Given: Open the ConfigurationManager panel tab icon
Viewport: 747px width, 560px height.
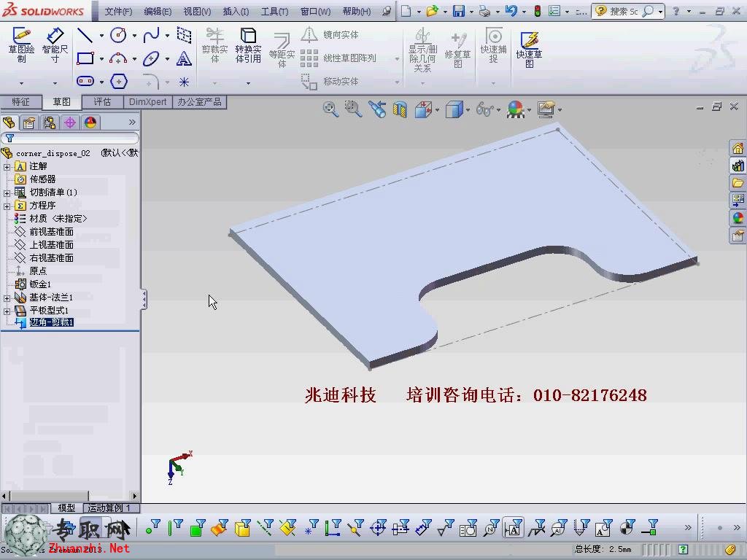Looking at the screenshot, I should (x=49, y=122).
